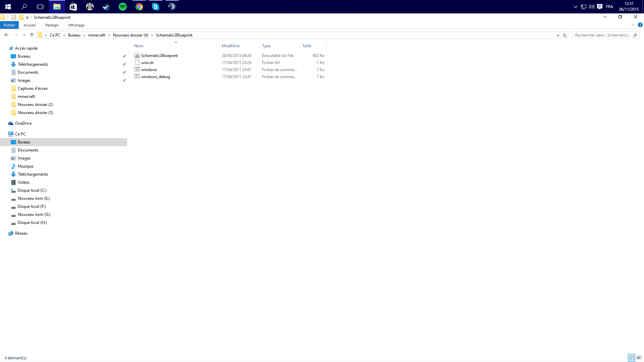Open the address bar history dropdown

tap(558, 35)
